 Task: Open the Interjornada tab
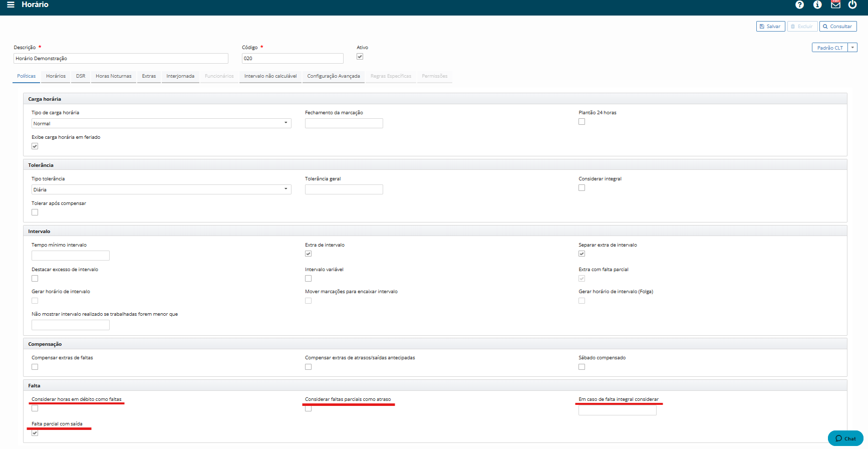click(x=180, y=76)
